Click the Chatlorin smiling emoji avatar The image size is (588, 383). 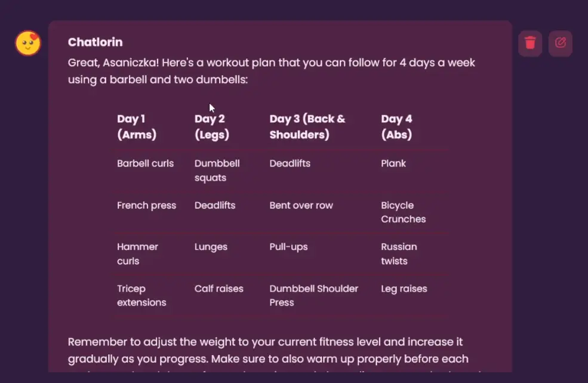[x=27, y=44]
